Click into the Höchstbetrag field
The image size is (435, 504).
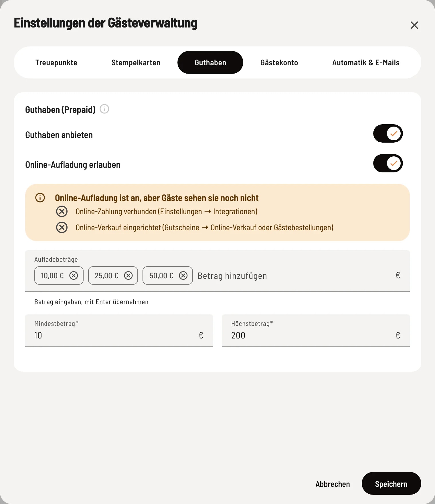[316, 330]
